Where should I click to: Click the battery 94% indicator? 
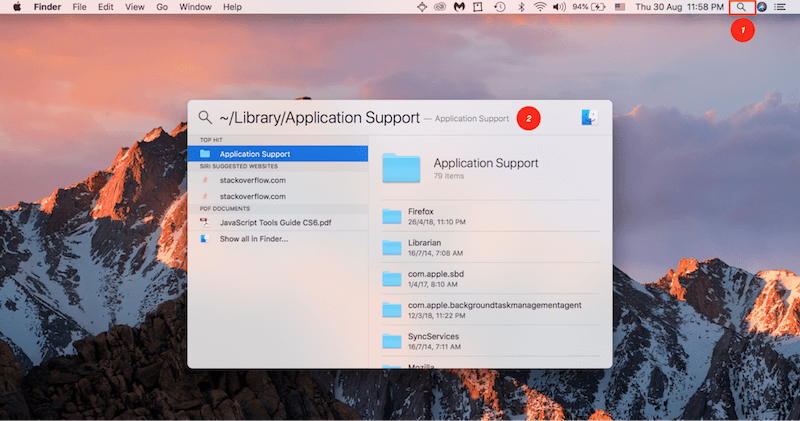(589, 7)
